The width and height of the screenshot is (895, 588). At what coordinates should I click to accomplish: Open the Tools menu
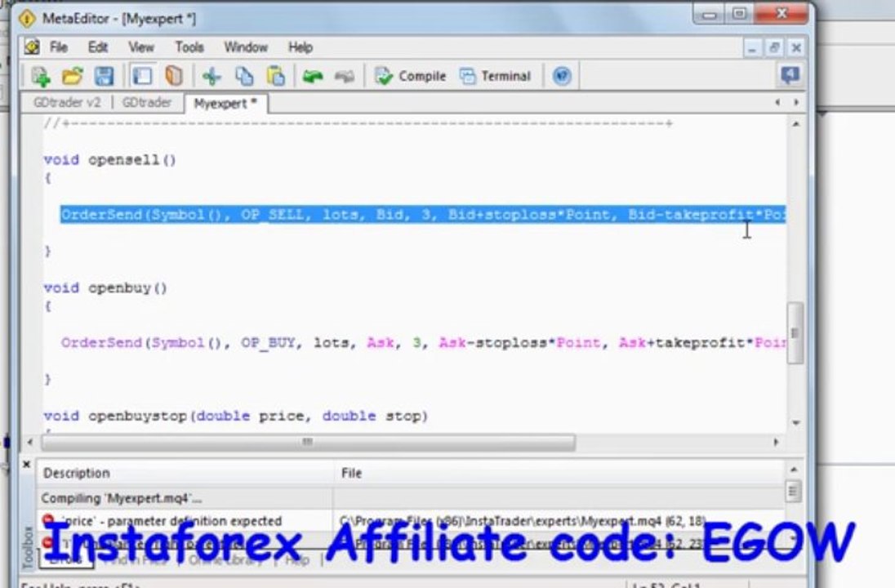(x=189, y=47)
